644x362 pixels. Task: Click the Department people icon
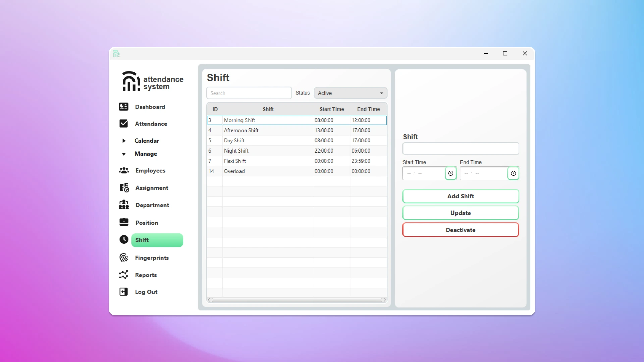(124, 205)
